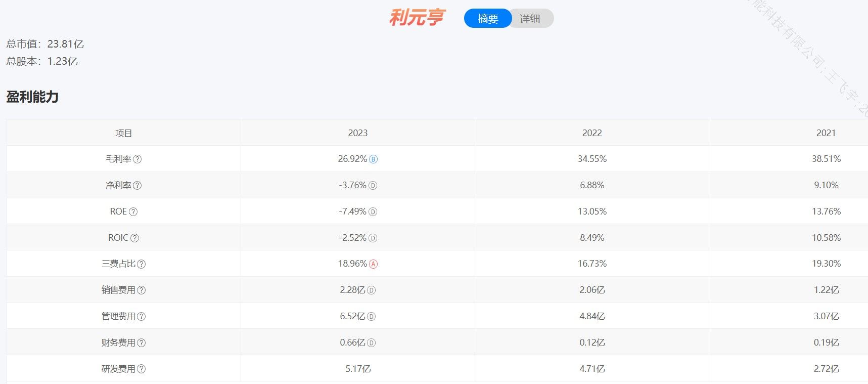Click the D badge next to -3.76%
The width and height of the screenshot is (868, 384).
(x=373, y=186)
